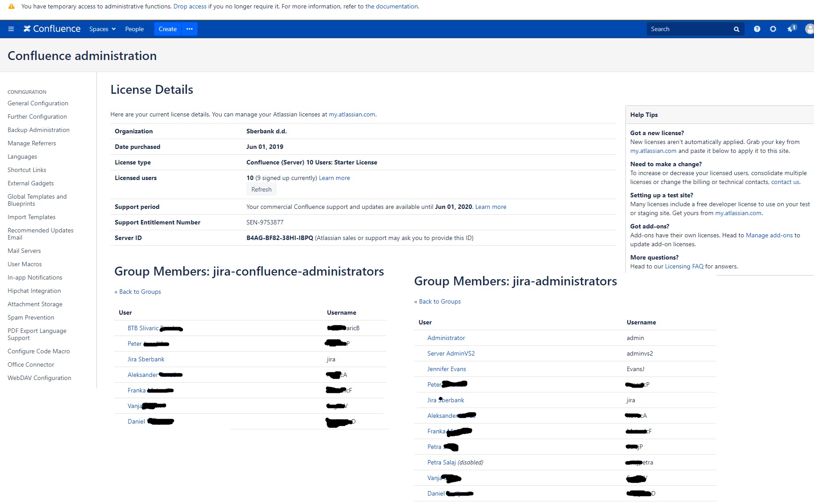Open Attachment Storage in sidebar
The height and width of the screenshot is (504, 814).
click(35, 304)
